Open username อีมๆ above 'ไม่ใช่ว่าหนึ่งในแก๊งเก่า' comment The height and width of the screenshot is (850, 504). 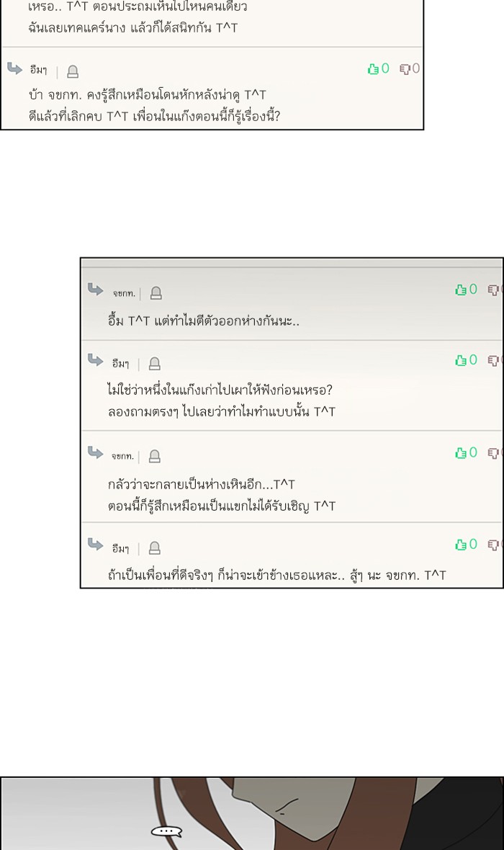(120, 364)
